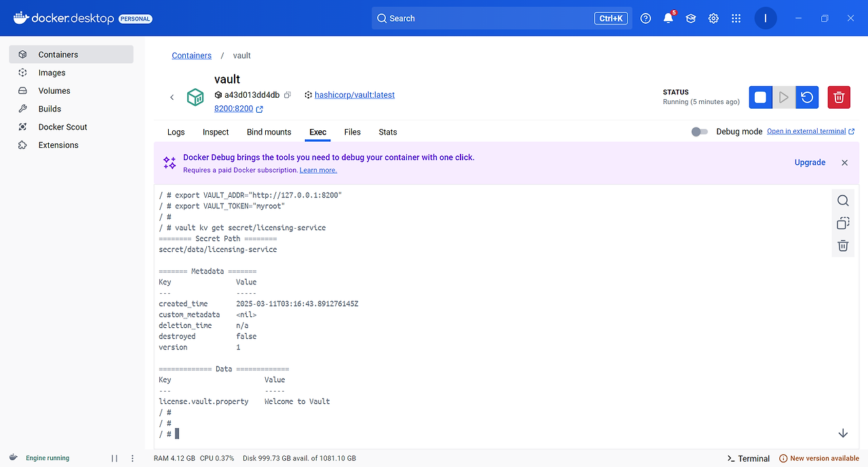The width and height of the screenshot is (868, 467).
Task: Switch to the Bind mounts tab
Action: (269, 132)
